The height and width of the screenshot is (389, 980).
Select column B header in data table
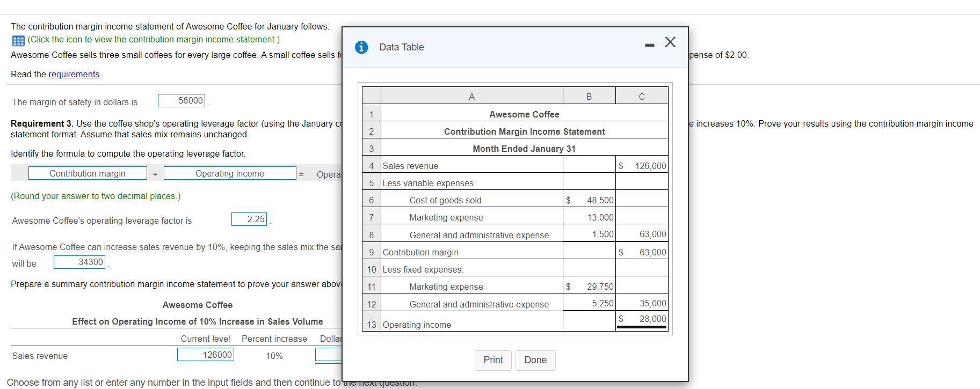click(x=589, y=97)
